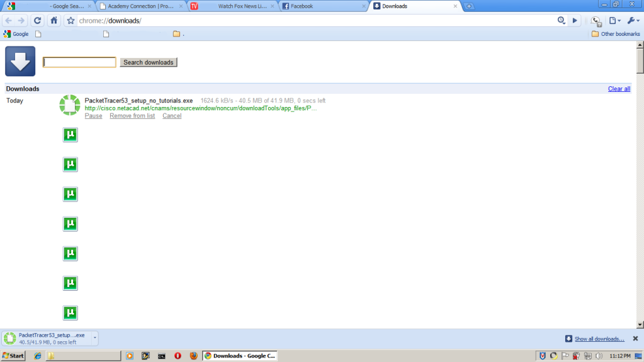644x362 pixels.
Task: Open the page menu dropdown
Action: (x=614, y=20)
